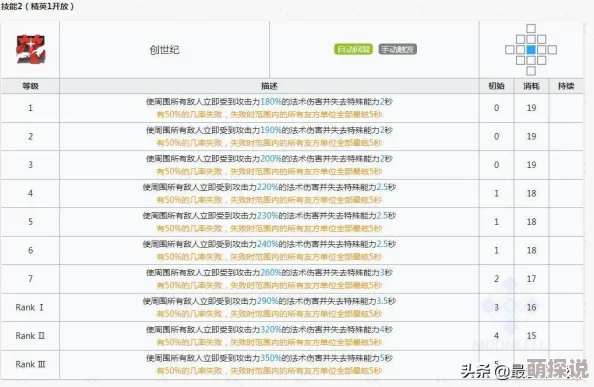Click the Rank III cell
Image resolution: width=594 pixels, height=387 pixels.
[30, 364]
